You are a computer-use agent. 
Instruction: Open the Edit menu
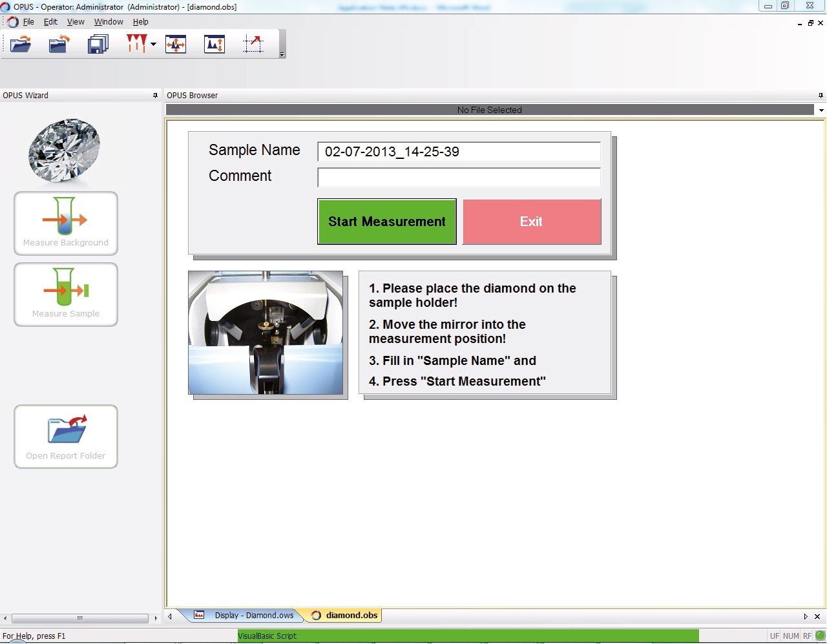50,21
